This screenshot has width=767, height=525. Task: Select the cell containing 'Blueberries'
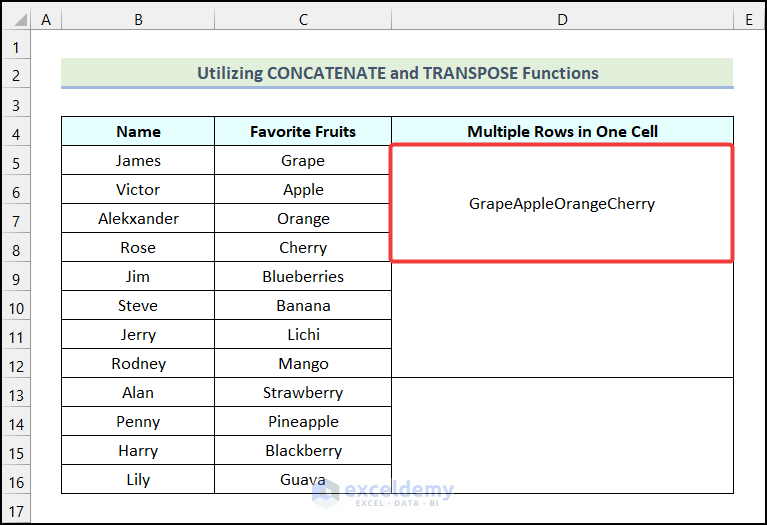click(x=303, y=276)
